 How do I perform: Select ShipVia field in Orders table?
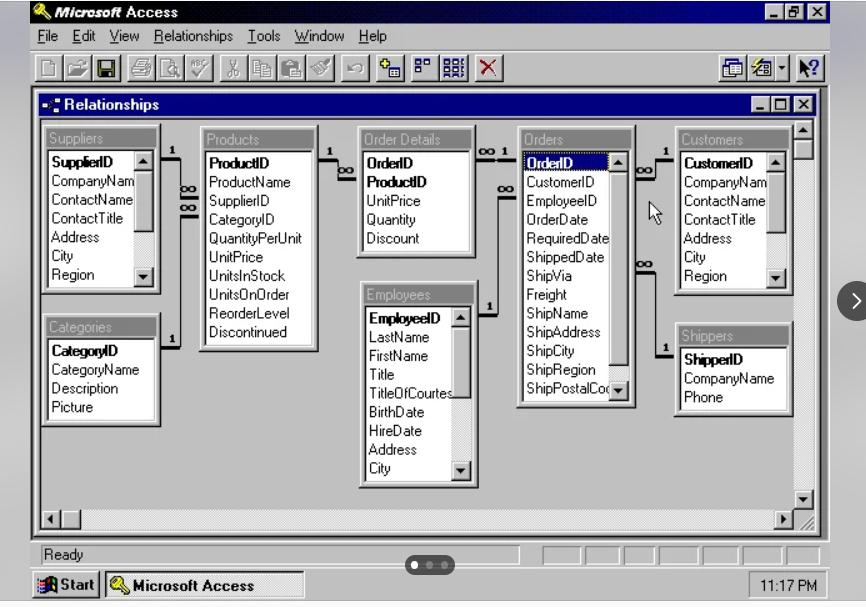(x=549, y=276)
